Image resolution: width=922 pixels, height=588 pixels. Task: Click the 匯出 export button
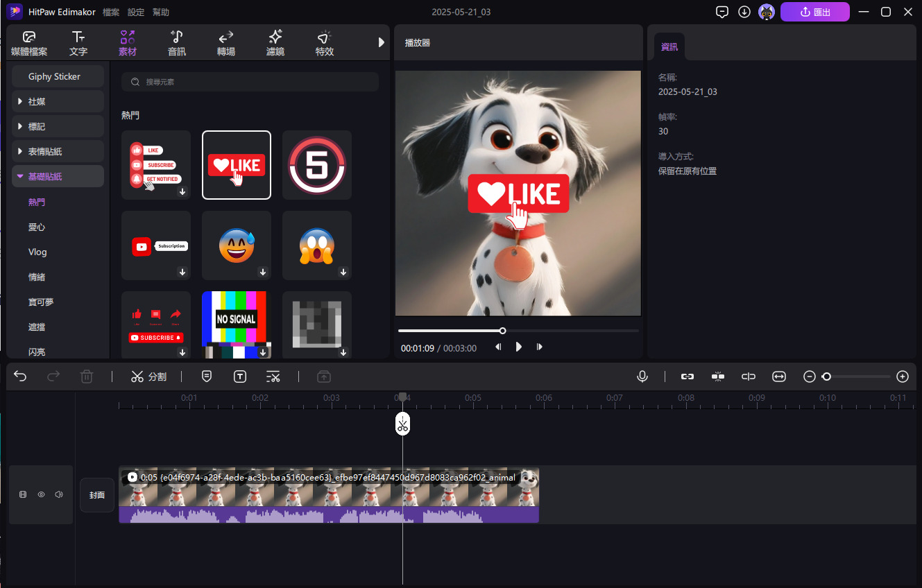pyautogui.click(x=815, y=12)
